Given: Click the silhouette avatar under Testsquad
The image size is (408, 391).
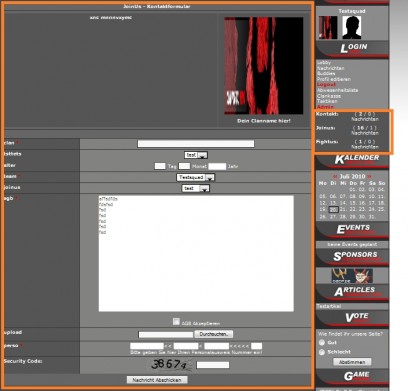Looking at the screenshot, I should pos(352,28).
